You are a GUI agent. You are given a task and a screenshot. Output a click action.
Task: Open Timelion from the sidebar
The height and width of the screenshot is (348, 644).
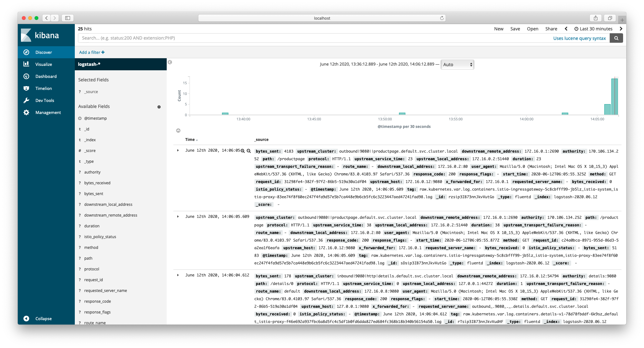point(43,88)
